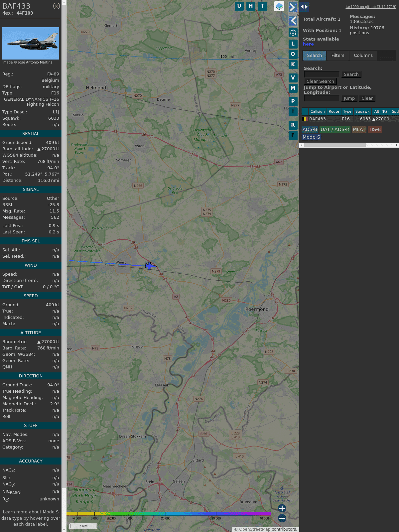The height and width of the screenshot is (532, 399).
Task: Click the Clear Search button
Action: 320,81
